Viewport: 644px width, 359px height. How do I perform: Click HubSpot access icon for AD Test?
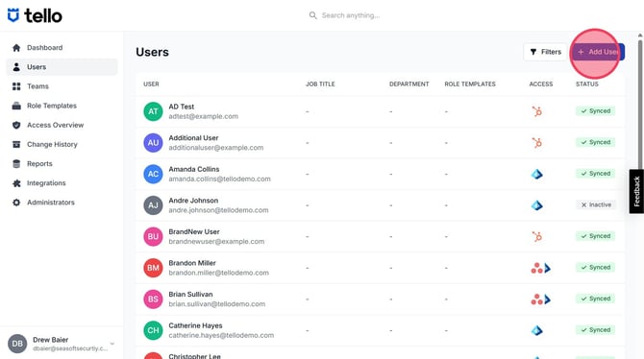click(536, 111)
